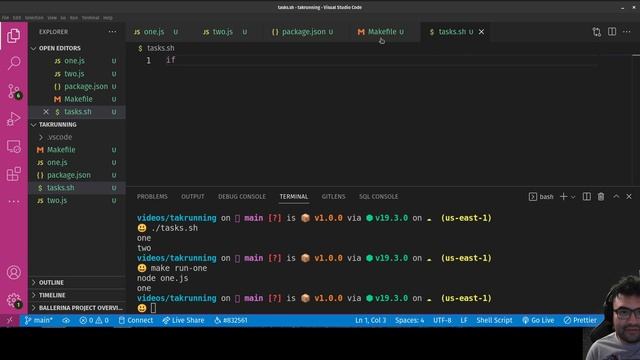The width and height of the screenshot is (640, 360).
Task: Select one.js in Open Editors list
Action: click(77, 61)
